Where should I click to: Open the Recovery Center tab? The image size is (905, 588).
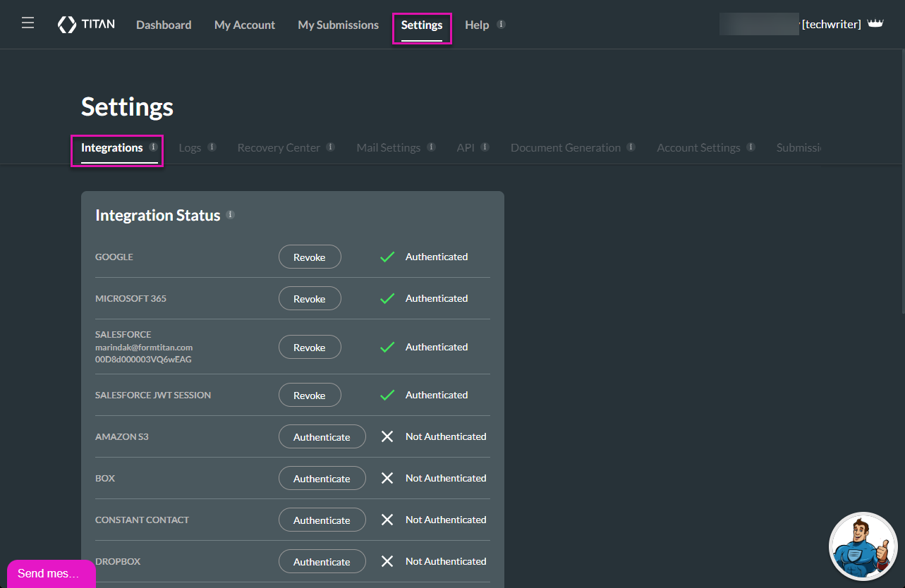(x=279, y=147)
